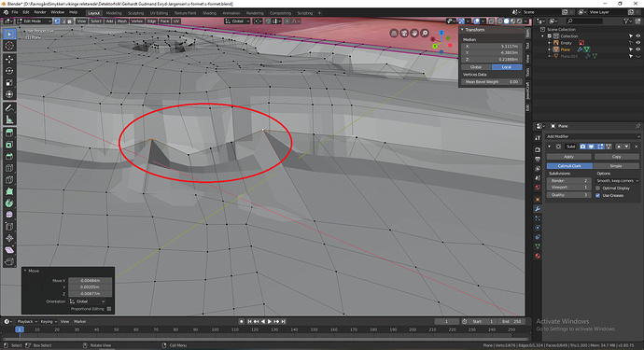Screen dimensions: 644x350
Task: Click the Apply modifier button
Action: [x=568, y=157]
